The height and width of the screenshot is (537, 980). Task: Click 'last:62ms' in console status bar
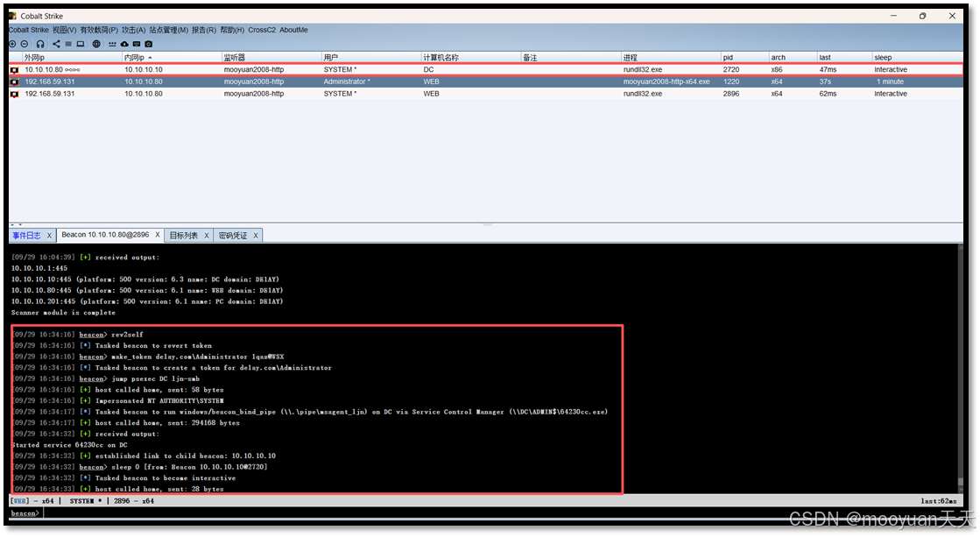(x=939, y=501)
